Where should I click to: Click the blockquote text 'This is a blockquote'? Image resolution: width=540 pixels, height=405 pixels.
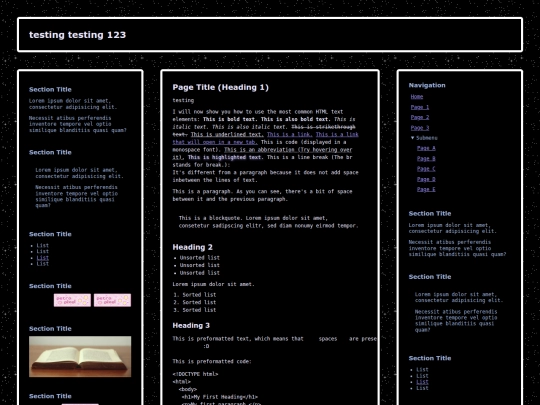(210, 218)
